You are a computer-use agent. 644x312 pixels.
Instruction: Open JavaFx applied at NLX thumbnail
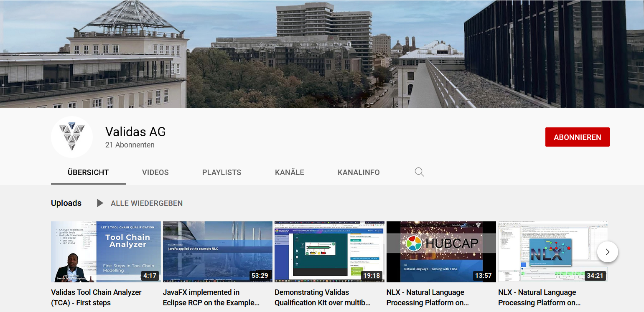pyautogui.click(x=218, y=252)
